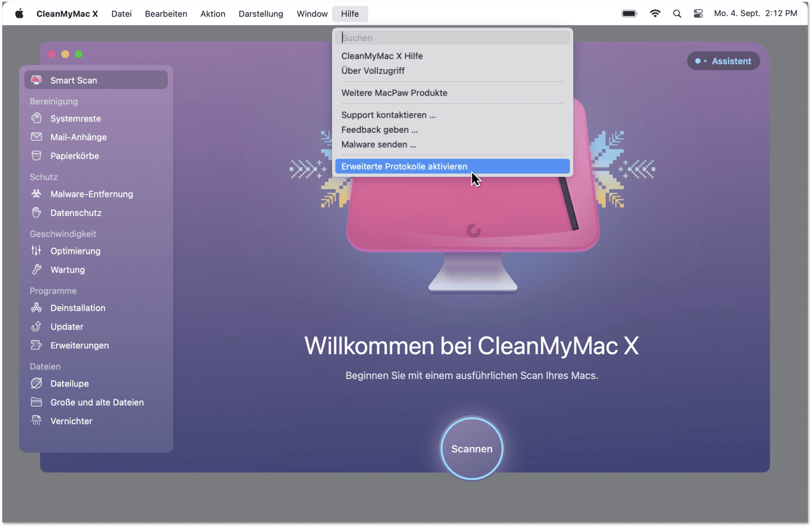Click the Wartung wrench icon
812x527 pixels.
36,269
